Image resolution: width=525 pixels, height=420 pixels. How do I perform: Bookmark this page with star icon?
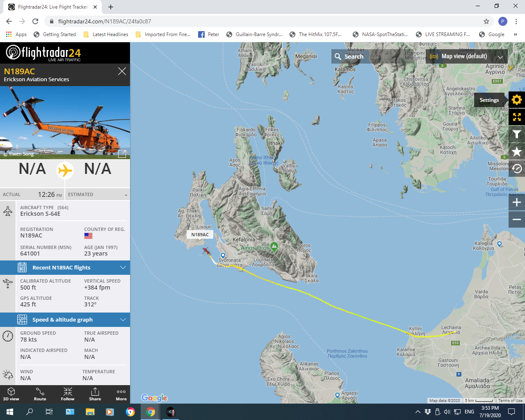pyautogui.click(x=486, y=21)
